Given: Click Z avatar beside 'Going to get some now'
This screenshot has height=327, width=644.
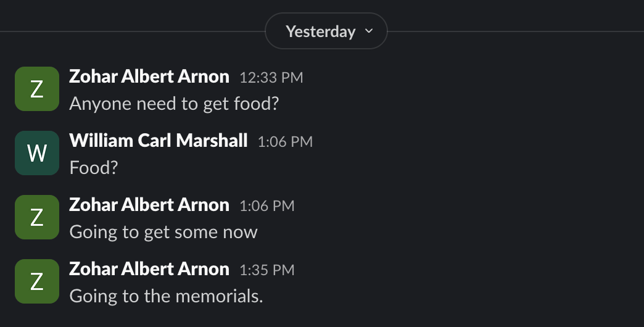Looking at the screenshot, I should tap(37, 217).
